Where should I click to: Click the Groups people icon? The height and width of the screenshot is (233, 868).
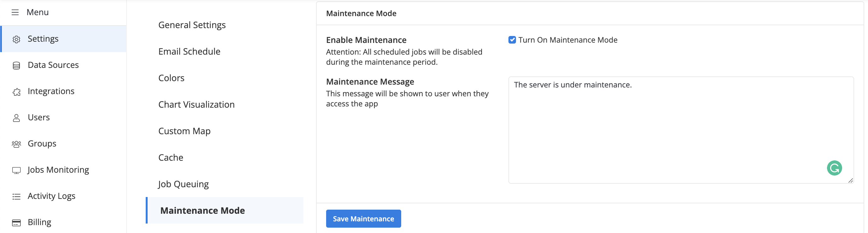[16, 144]
